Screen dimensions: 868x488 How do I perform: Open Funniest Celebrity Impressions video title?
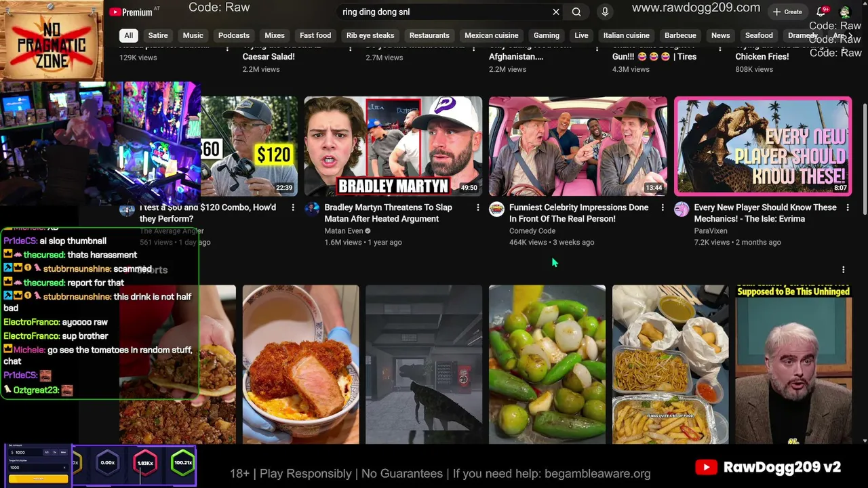579,213
